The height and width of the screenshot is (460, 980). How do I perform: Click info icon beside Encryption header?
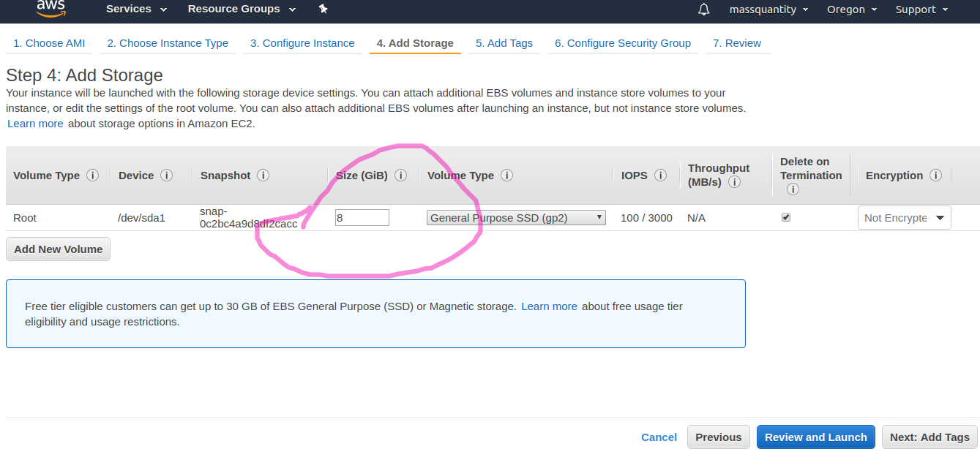point(935,176)
